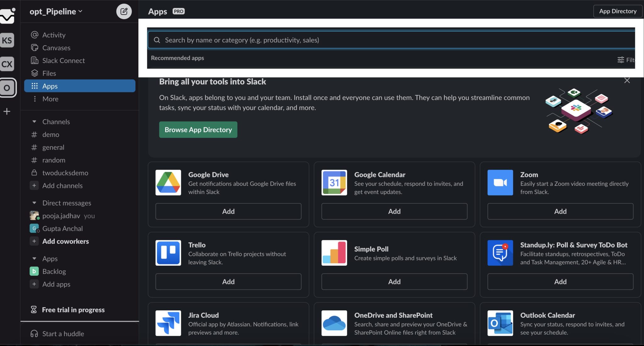Click the KS workspace icon
Screen dimensions: 644x346
[7, 40]
